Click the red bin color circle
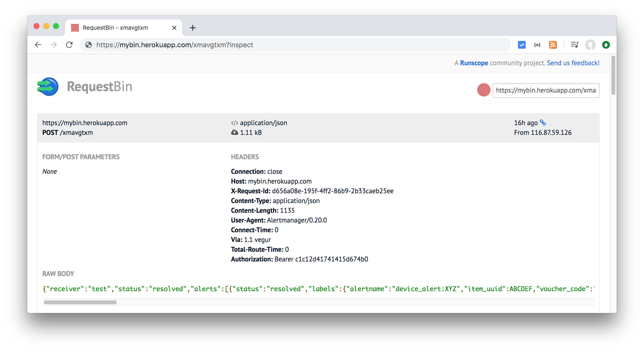The image size is (644, 352). click(484, 90)
